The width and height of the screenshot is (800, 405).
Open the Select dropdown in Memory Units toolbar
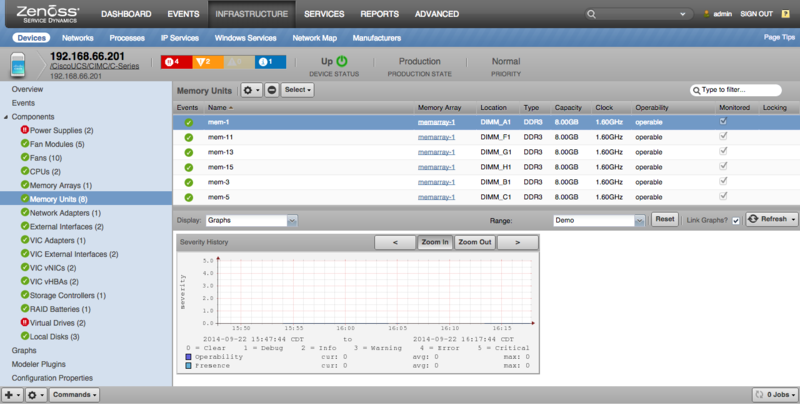click(x=297, y=90)
